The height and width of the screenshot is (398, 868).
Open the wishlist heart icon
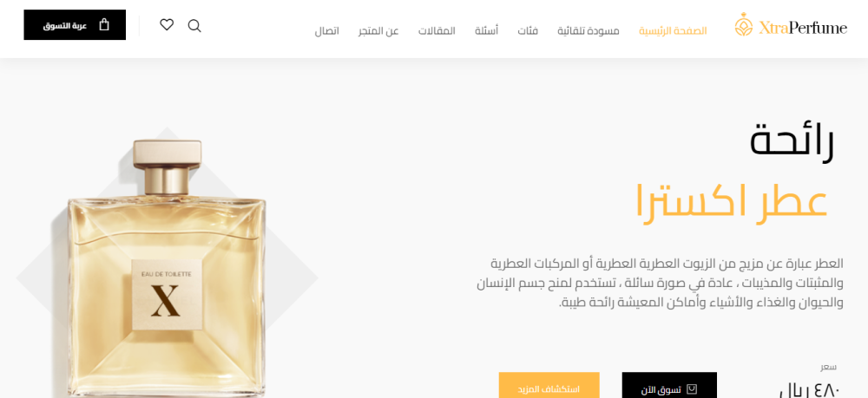pos(167,25)
